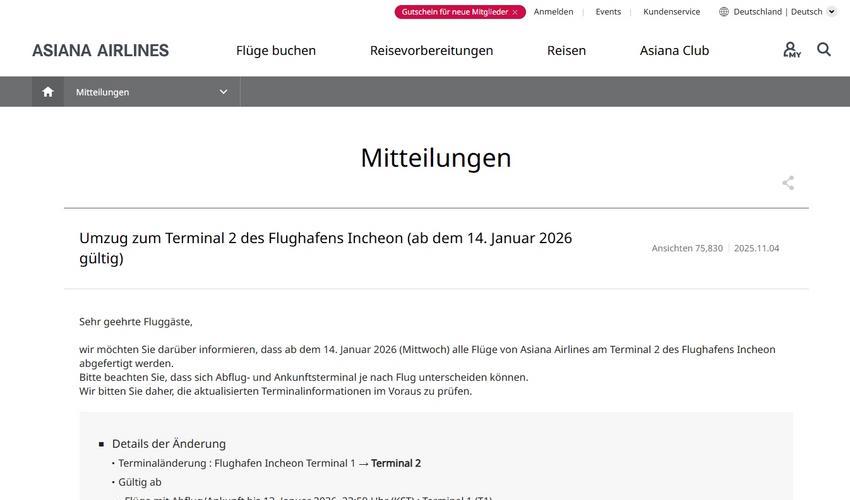This screenshot has height=500, width=850.
Task: Click the Terminal 2 notice headline
Action: pos(325,248)
